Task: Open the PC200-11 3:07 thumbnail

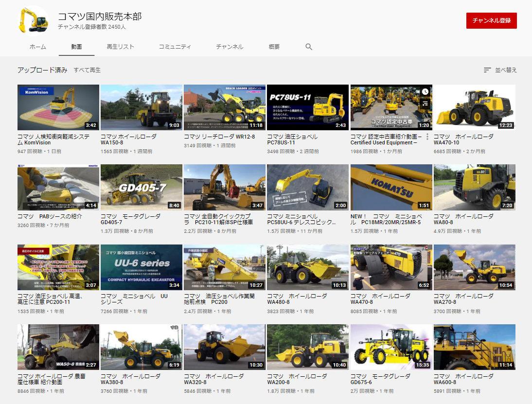Action: [x=58, y=267]
